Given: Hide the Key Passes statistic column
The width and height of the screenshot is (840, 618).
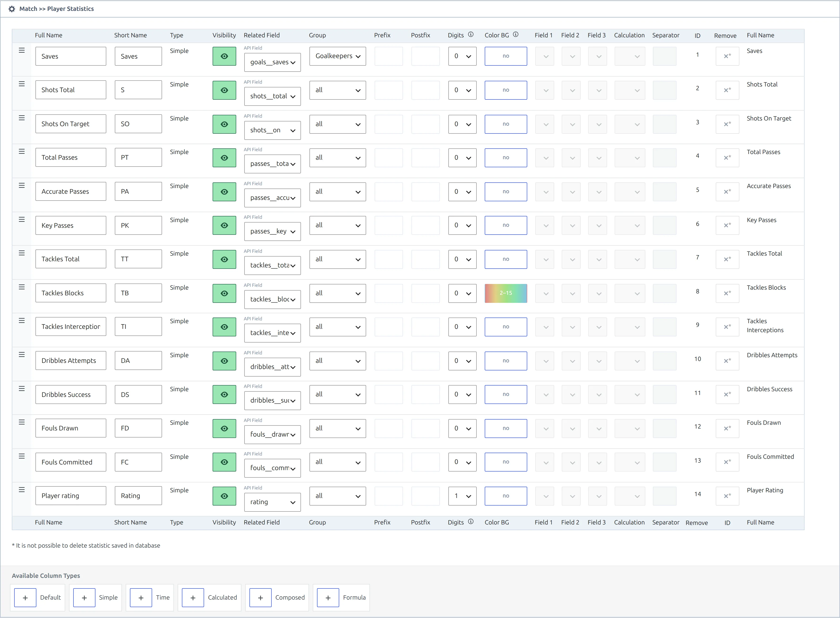Looking at the screenshot, I should click(224, 225).
